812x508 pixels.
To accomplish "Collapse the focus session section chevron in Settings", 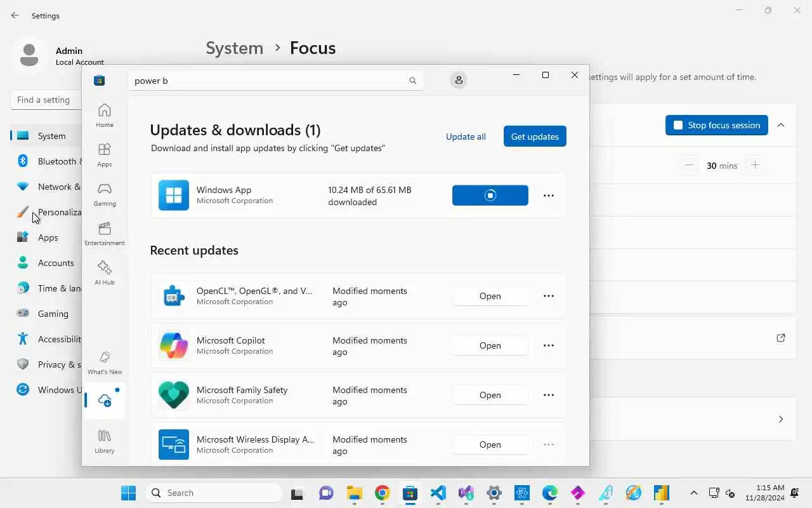I will tap(781, 125).
